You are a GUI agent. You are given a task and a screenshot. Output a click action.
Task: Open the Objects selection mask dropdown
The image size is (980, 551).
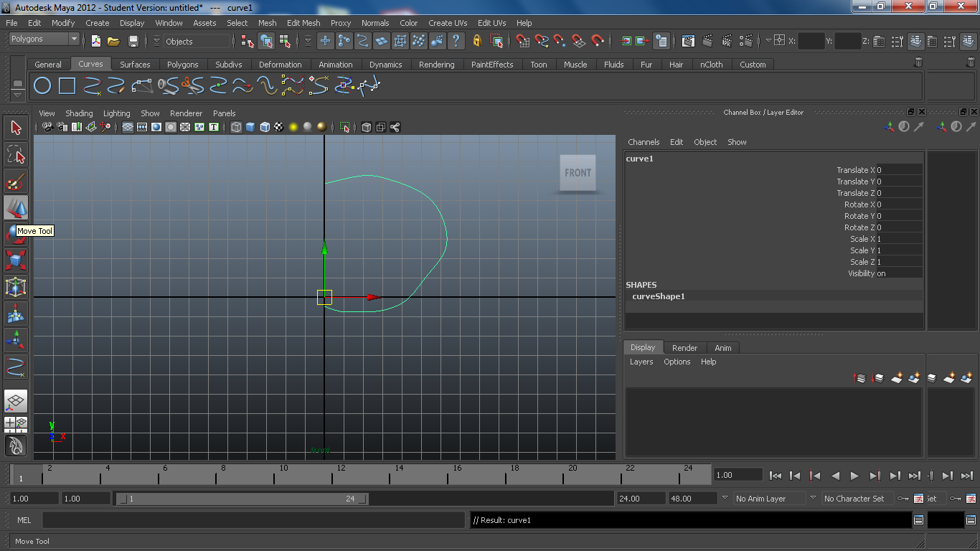click(197, 41)
